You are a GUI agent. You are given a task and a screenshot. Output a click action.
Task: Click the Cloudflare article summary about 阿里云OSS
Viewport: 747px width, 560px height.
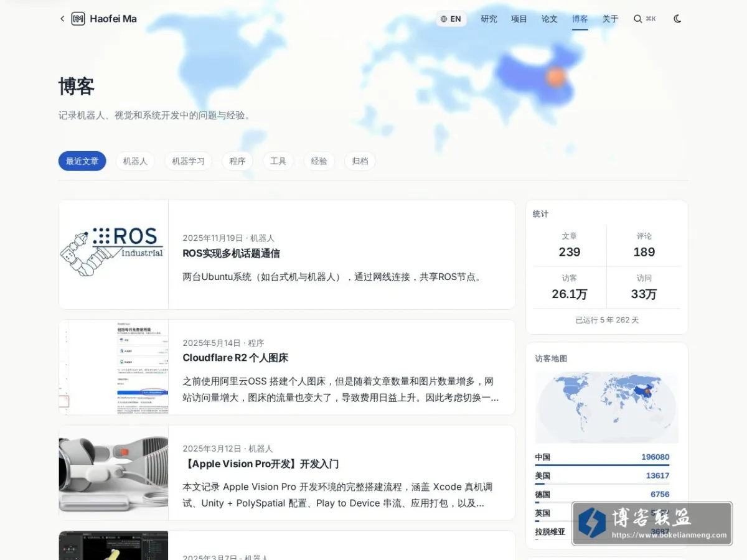tap(341, 389)
